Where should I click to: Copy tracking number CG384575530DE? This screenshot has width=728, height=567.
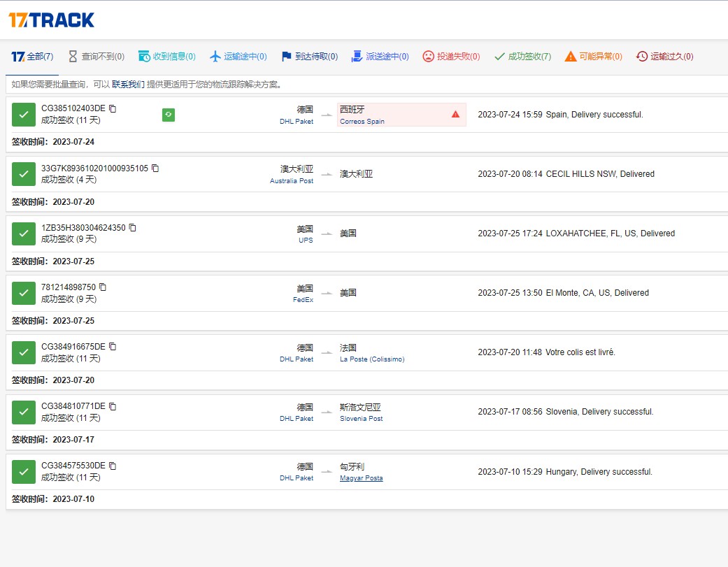tap(113, 466)
